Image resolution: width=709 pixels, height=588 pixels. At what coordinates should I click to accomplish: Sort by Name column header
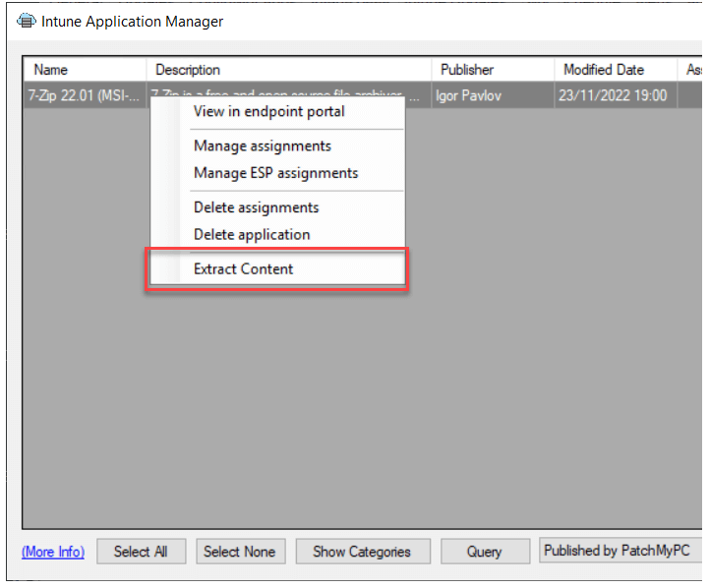pyautogui.click(x=85, y=70)
